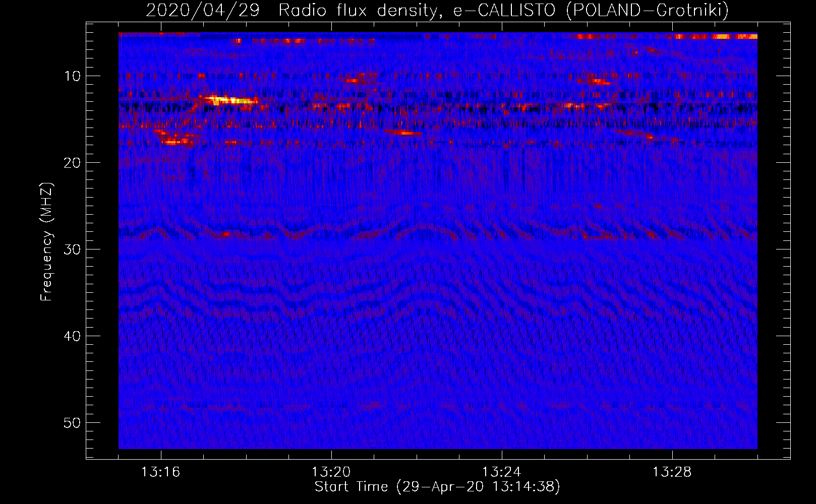Click the Start Time axis label
The image size is (816, 504).
click(437, 487)
